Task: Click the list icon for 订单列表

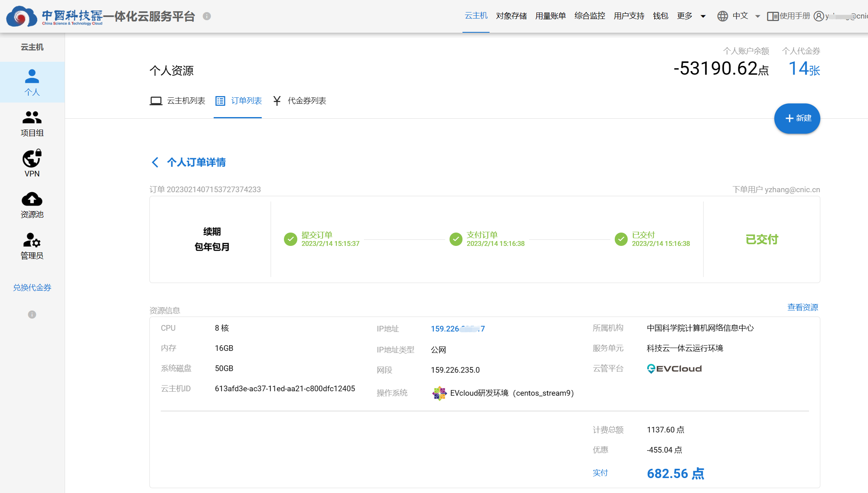Action: tap(220, 101)
